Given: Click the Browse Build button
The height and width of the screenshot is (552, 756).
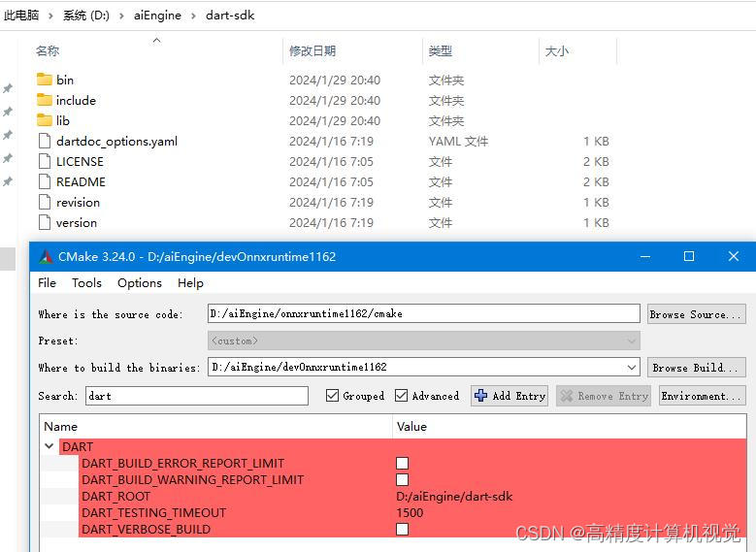Looking at the screenshot, I should pos(696,368).
